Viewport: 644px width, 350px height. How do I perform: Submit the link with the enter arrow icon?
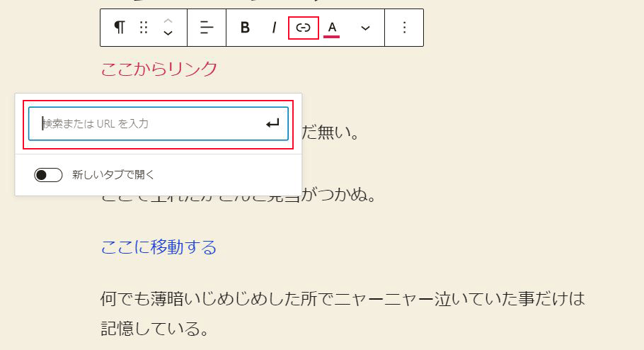[272, 124]
